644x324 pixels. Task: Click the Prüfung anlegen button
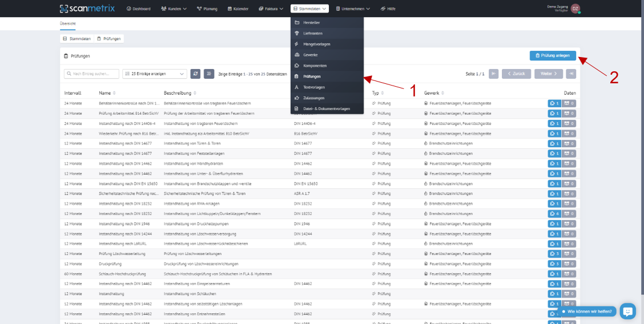pyautogui.click(x=553, y=56)
